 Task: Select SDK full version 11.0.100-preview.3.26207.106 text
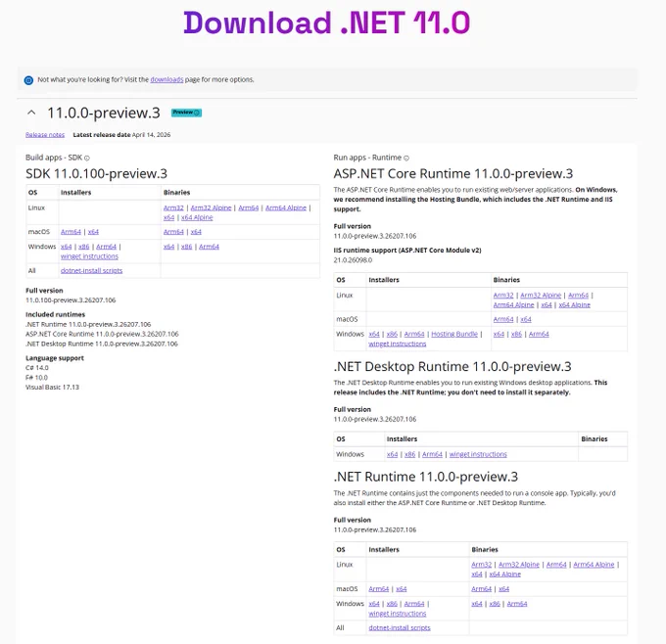[71, 300]
